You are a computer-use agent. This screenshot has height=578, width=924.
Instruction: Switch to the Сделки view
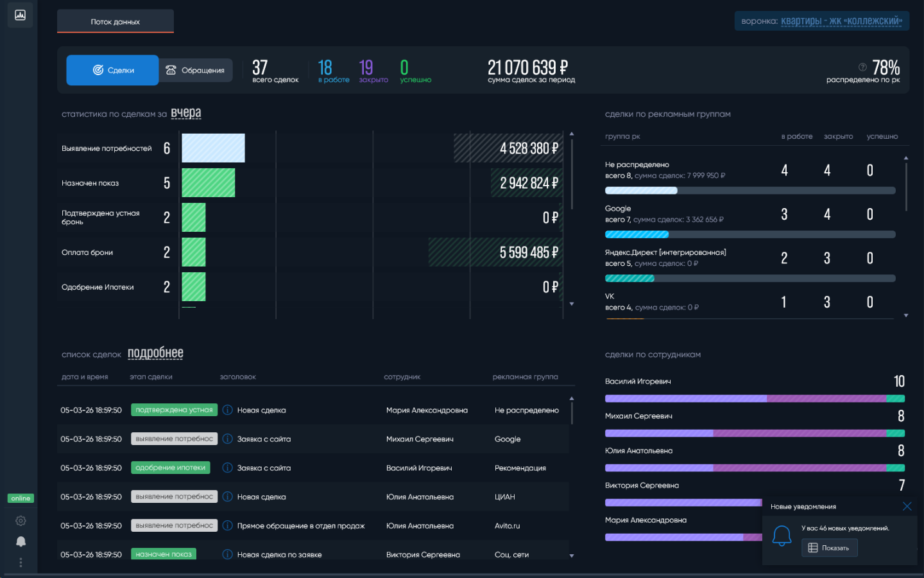[112, 70]
